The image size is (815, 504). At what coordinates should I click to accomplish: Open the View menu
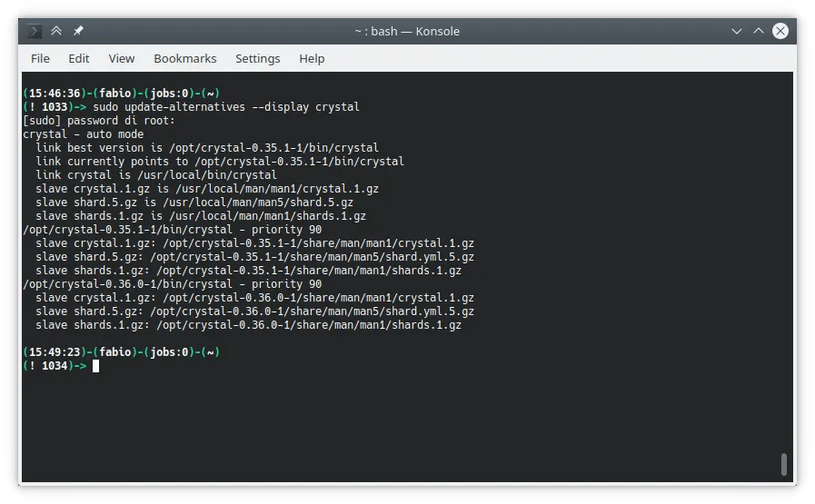tap(122, 59)
